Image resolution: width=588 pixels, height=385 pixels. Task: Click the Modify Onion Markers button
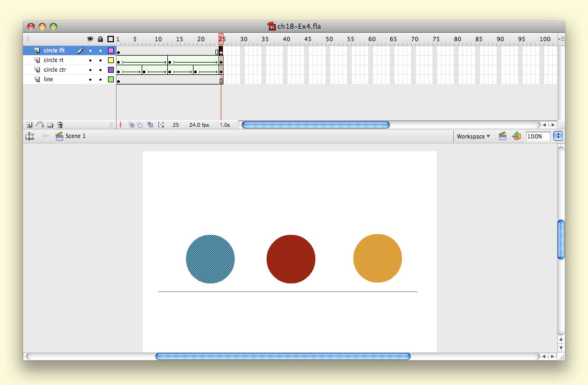pos(160,125)
